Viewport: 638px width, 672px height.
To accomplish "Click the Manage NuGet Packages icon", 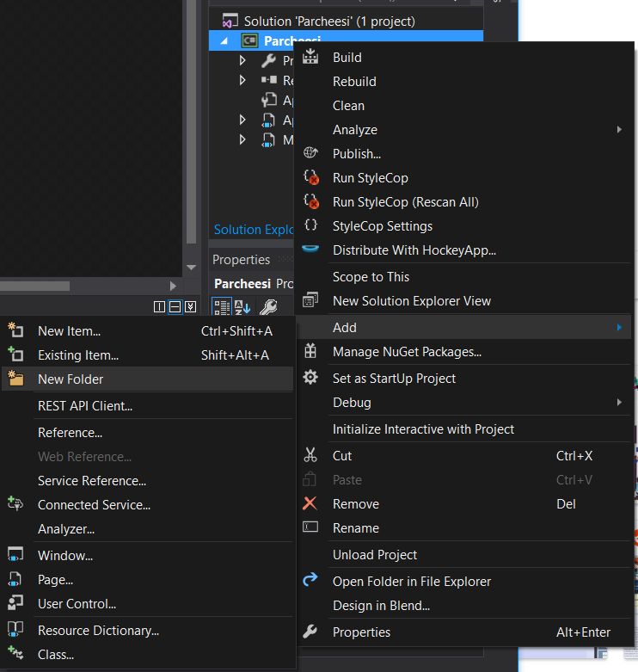I will 311,352.
